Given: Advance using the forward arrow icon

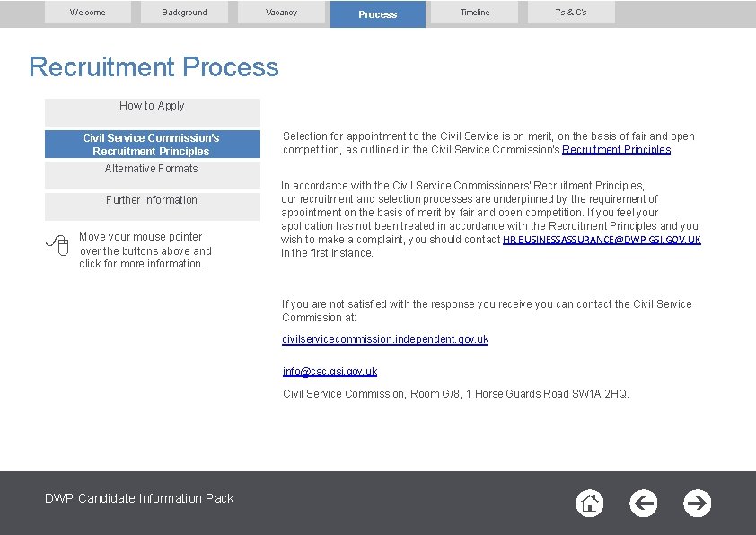Looking at the screenshot, I should click(697, 504).
